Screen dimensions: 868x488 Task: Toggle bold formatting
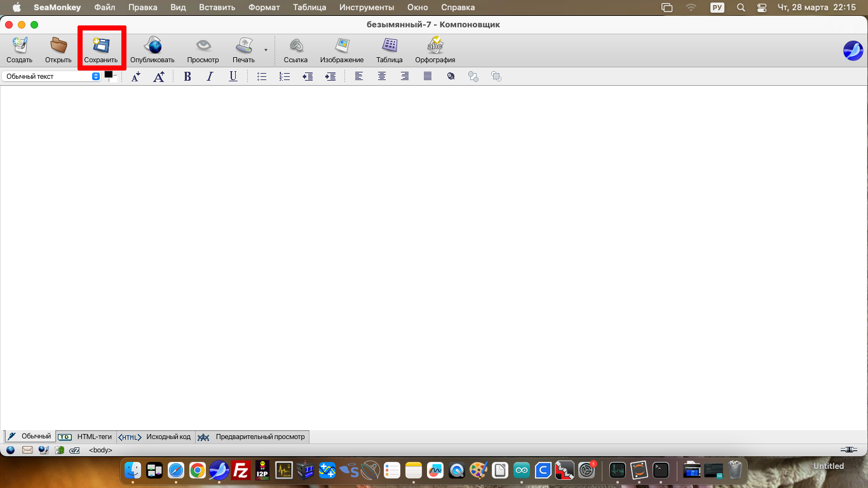187,76
